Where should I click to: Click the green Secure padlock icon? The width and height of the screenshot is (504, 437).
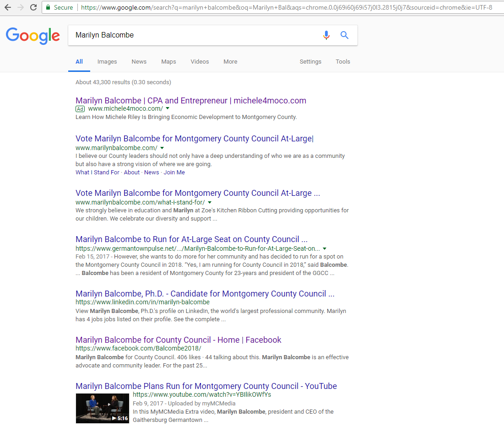[x=48, y=7]
